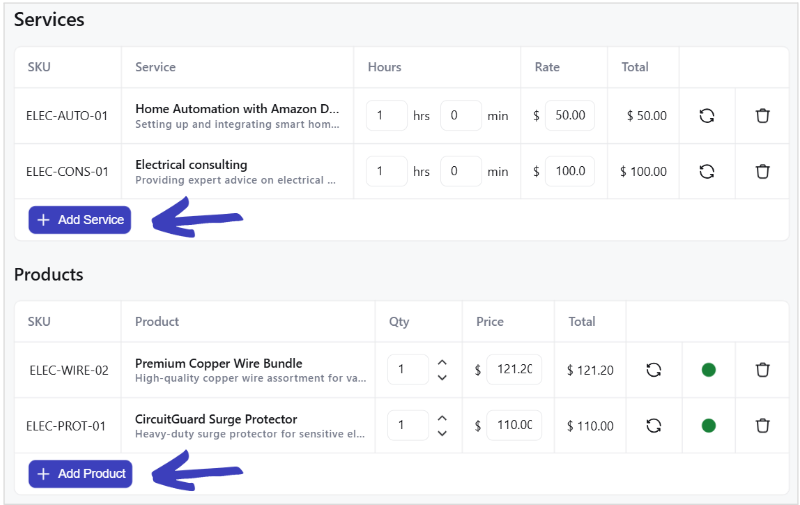Screen dimensions: 800x505
Task: Edit the rate field for Electrical consulting
Action: coord(570,171)
